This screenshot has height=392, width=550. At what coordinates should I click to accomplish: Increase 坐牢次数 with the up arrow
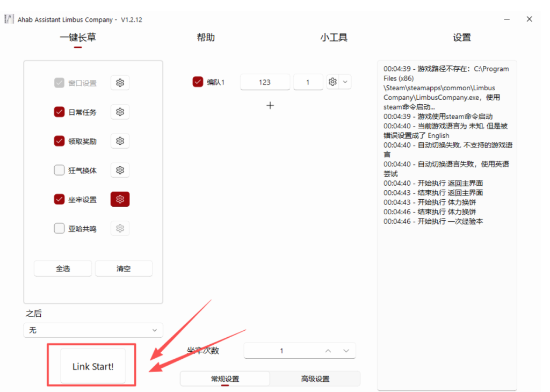(328, 351)
